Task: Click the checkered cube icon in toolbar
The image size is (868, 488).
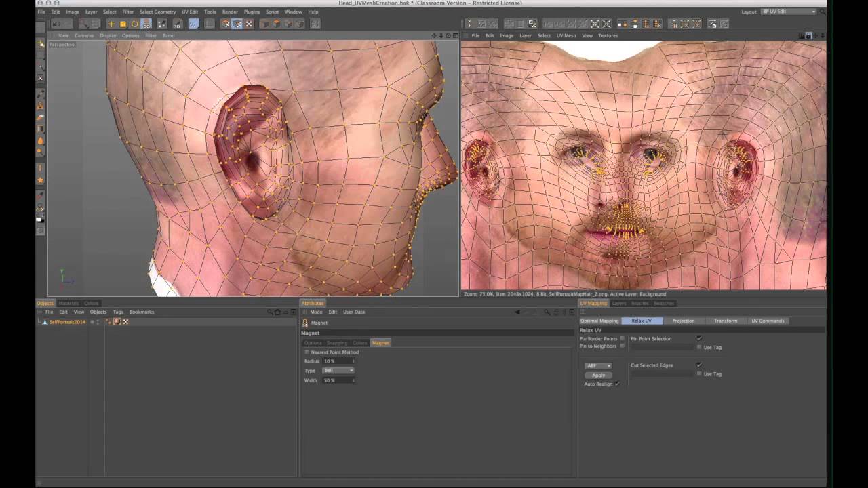Action: coord(249,24)
